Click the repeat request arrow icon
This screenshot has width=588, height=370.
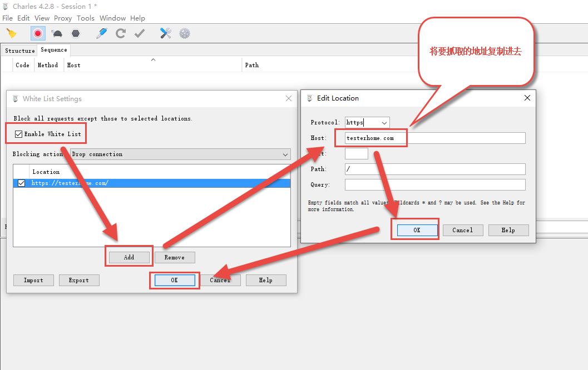(120, 33)
